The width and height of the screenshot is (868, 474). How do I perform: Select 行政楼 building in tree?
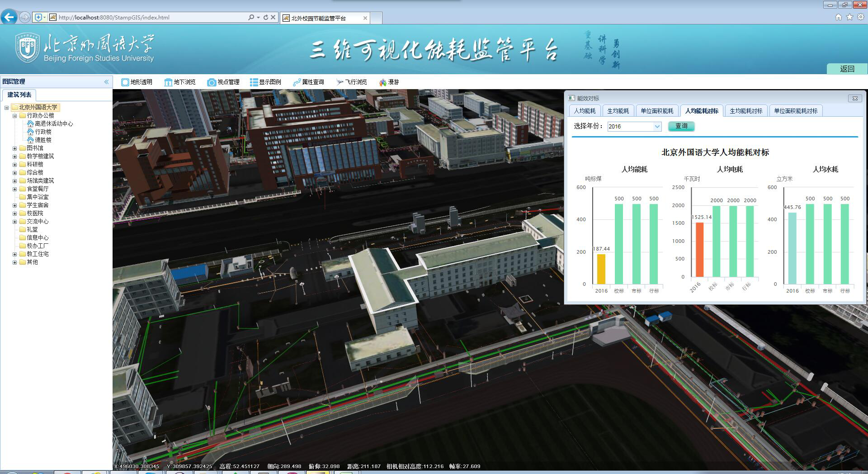[x=43, y=132]
